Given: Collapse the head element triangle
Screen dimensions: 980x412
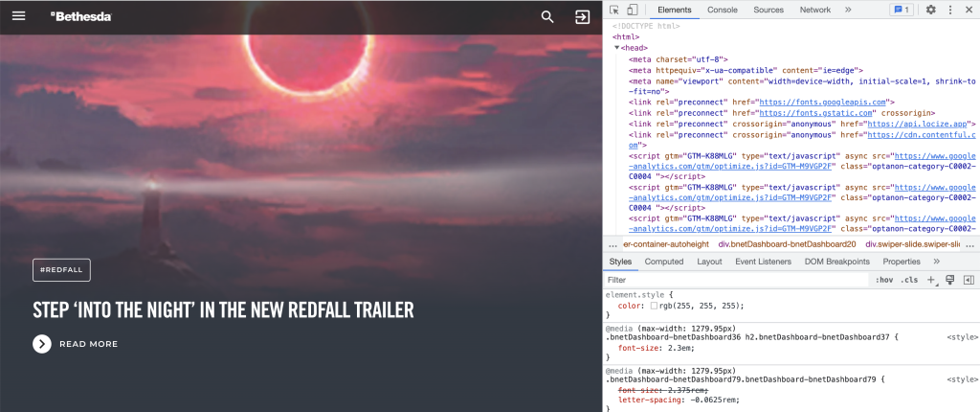Looking at the screenshot, I should [617, 48].
